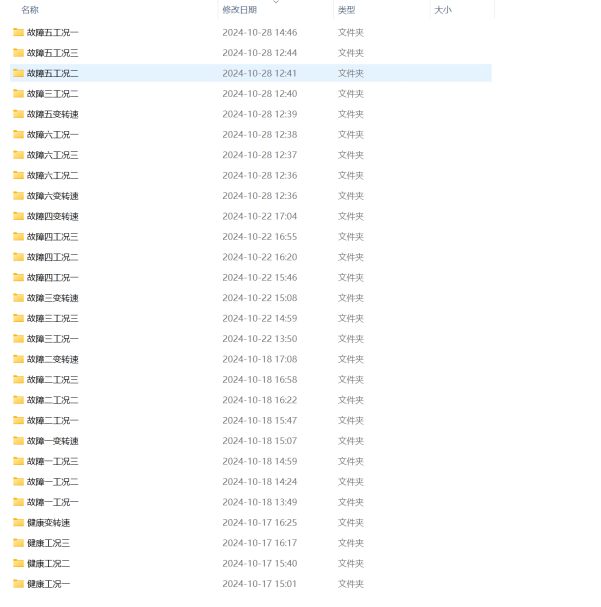
Task: Click the 故障一变转速 folder icon
Action: click(x=18, y=441)
